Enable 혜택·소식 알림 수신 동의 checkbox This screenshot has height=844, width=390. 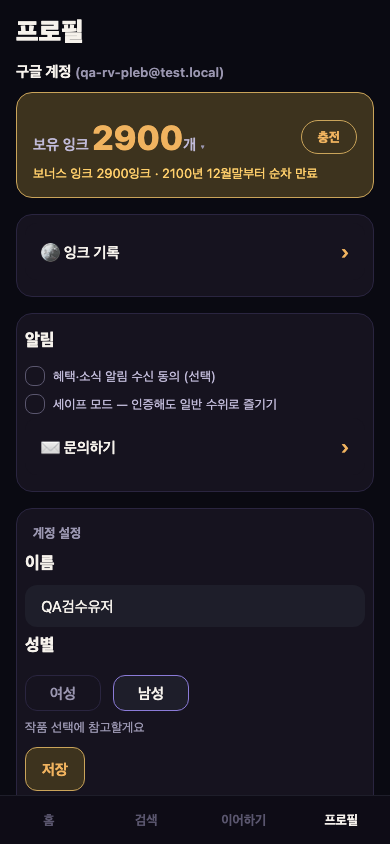pyautogui.click(x=35, y=376)
